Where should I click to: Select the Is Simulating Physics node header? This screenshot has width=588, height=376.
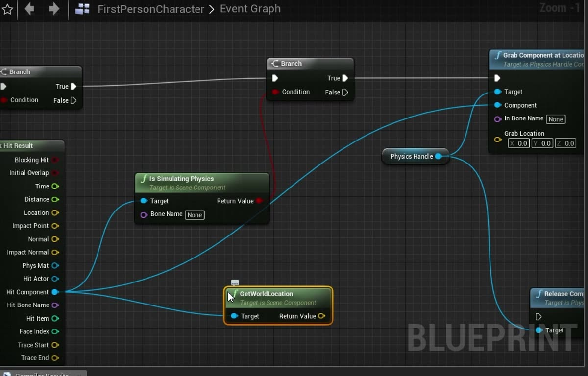click(202, 183)
